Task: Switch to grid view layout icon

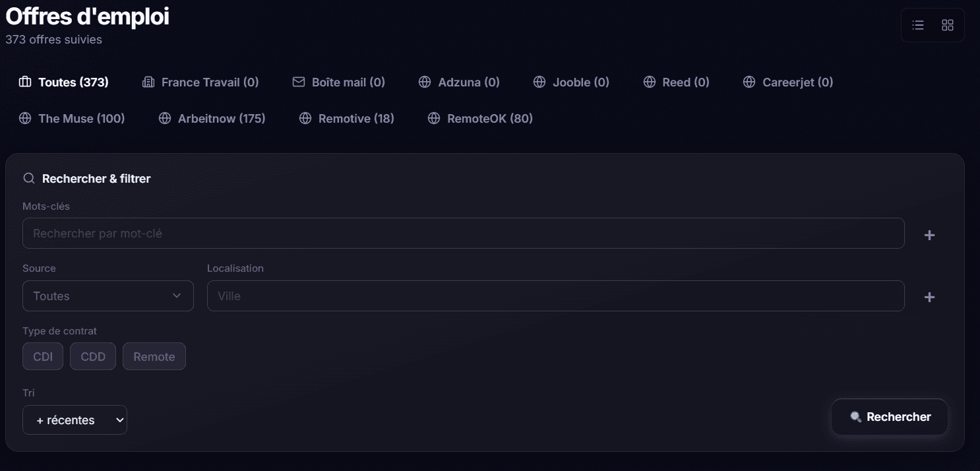Action: (948, 25)
